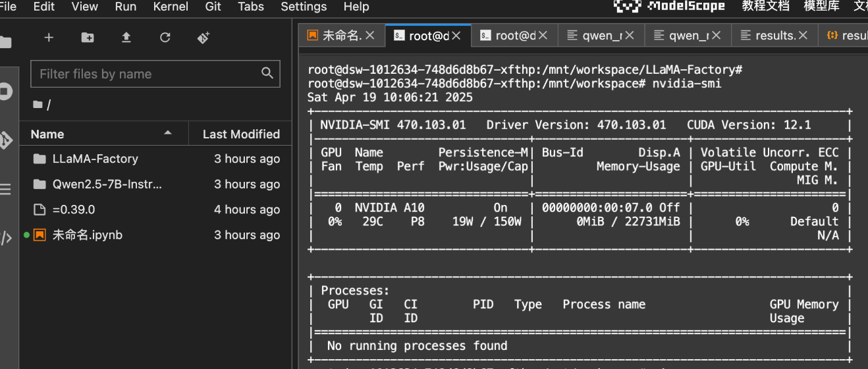
Task: Click the search magnifier in filter box
Action: tap(267, 73)
